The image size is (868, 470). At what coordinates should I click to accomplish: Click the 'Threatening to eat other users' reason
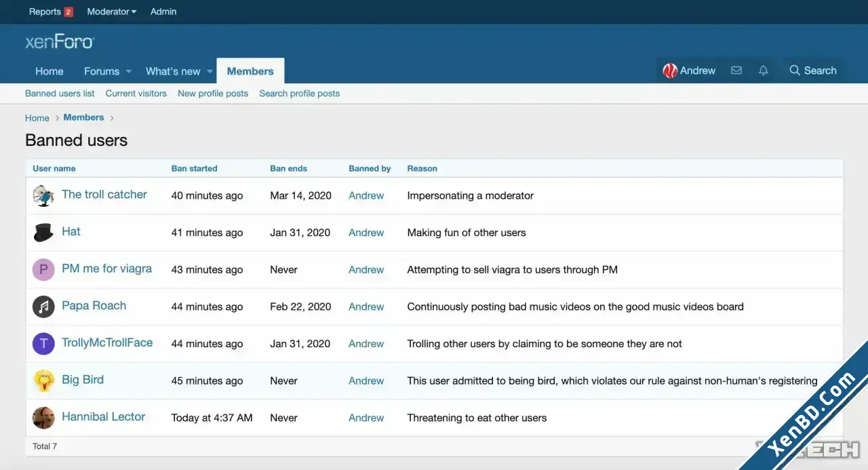click(477, 418)
